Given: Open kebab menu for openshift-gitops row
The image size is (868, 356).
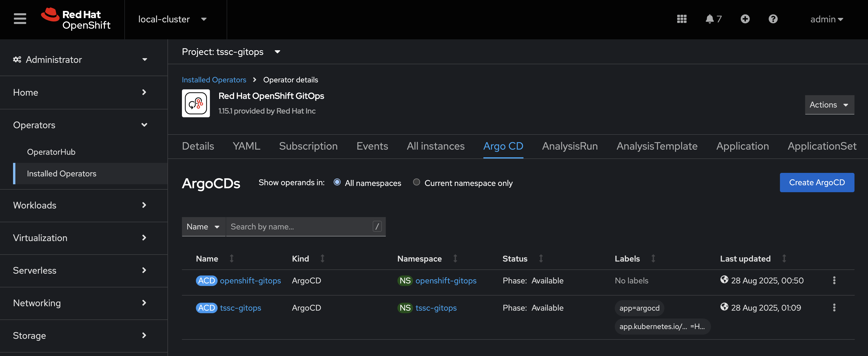Looking at the screenshot, I should tap(834, 280).
